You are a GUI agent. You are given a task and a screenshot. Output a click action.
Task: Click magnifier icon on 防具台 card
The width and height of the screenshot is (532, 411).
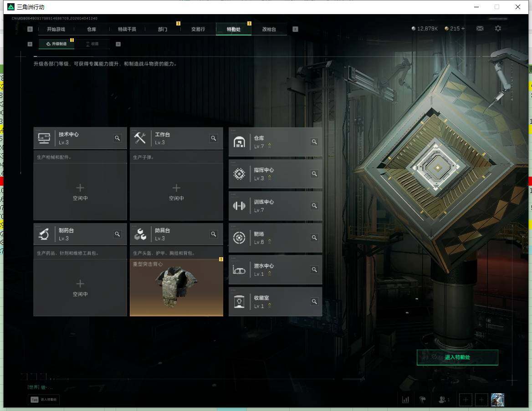point(214,234)
